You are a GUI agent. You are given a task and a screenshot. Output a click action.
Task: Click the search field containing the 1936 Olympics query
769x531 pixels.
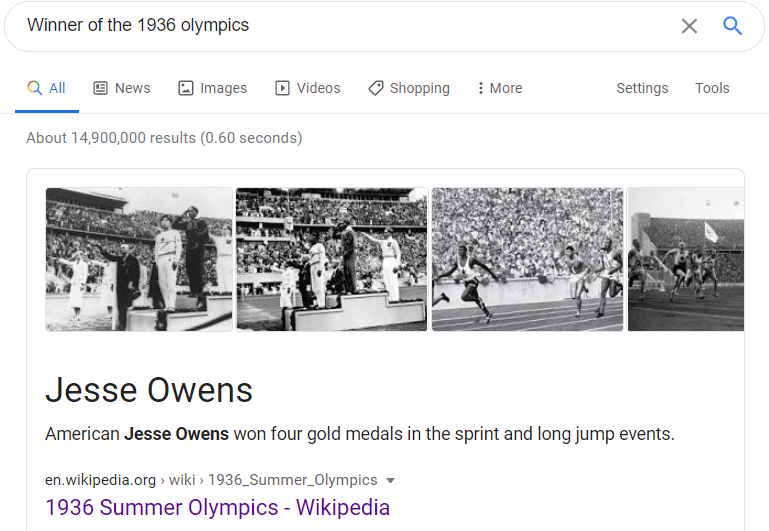click(x=343, y=25)
